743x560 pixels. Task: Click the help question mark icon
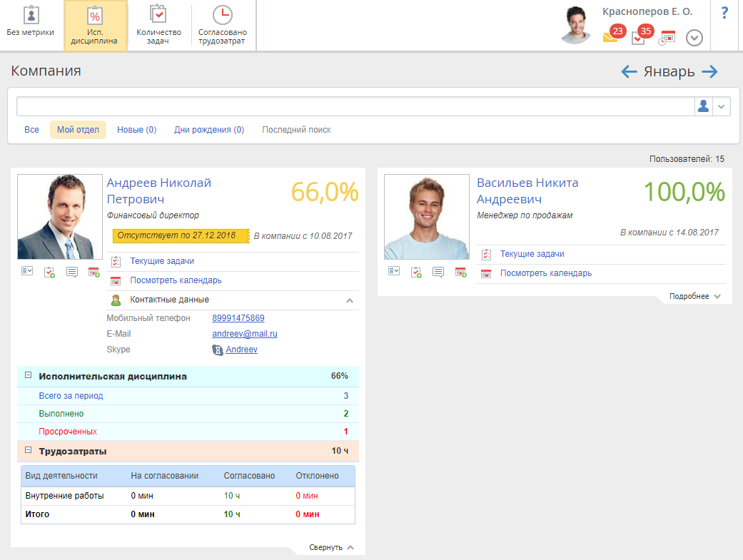coord(724,13)
